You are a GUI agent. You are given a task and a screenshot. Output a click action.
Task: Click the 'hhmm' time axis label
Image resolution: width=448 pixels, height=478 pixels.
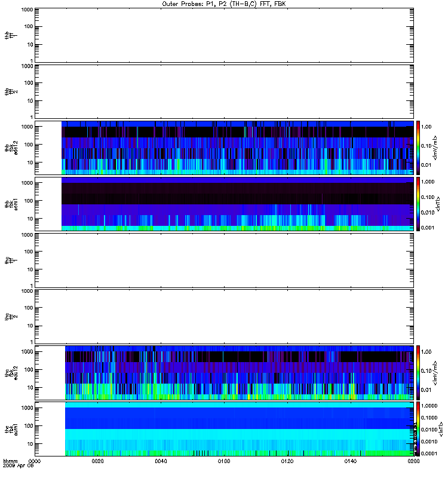click(x=10, y=461)
